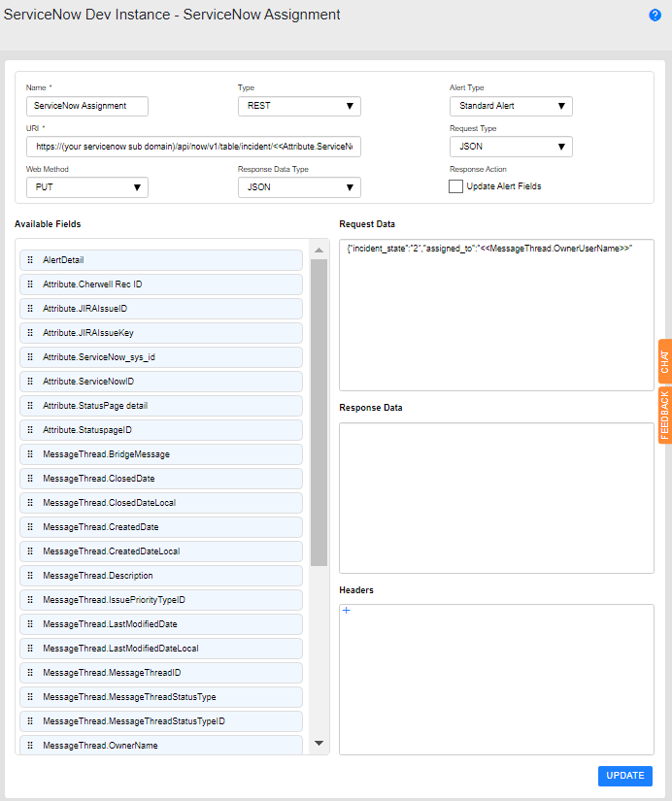Open the Chat side tab
Viewport: 672px width, 801px height.
coord(664,361)
